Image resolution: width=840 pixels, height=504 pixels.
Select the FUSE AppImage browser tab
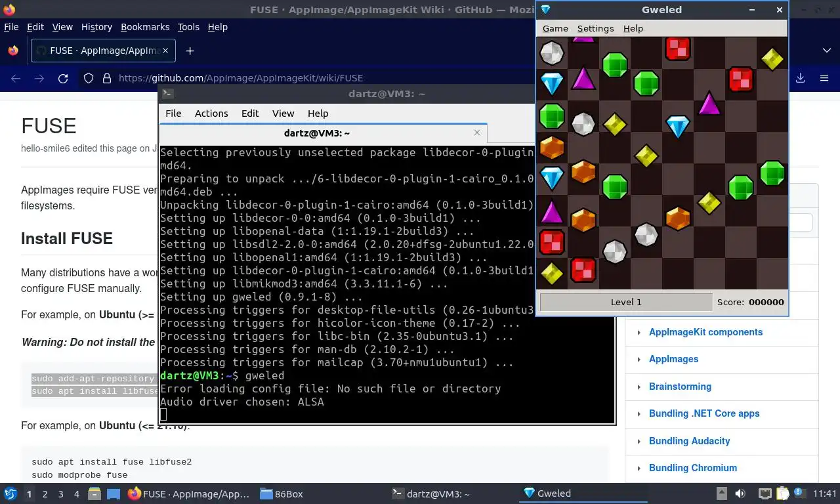tap(103, 51)
